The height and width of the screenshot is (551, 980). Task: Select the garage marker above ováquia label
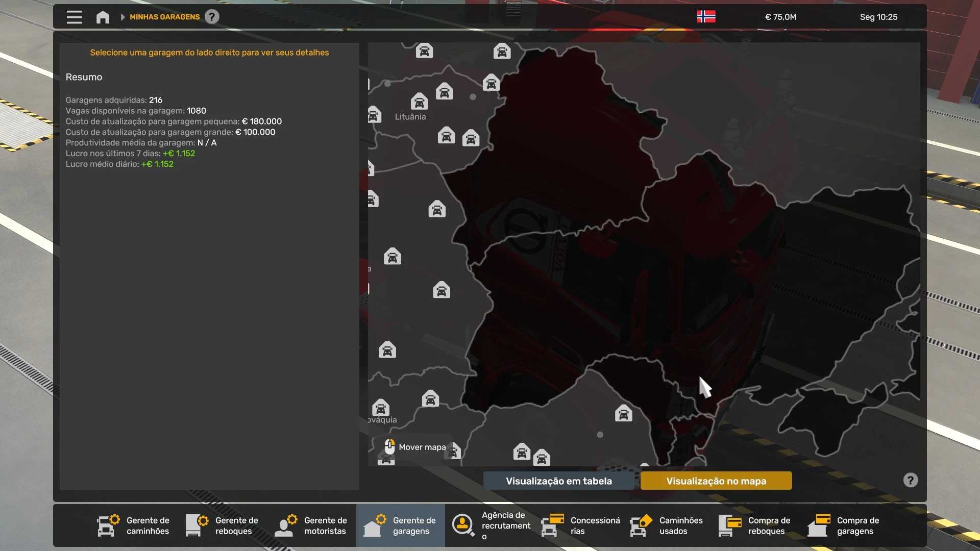(381, 408)
